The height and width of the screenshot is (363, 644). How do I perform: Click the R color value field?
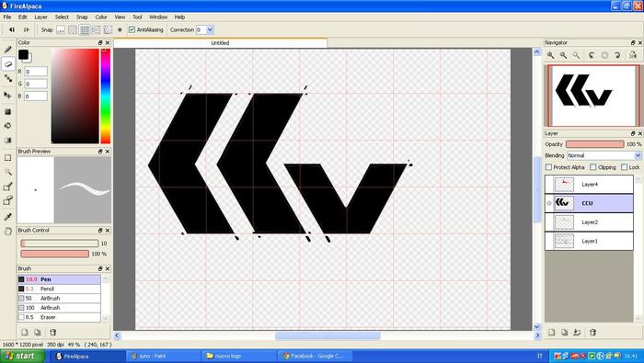(36, 72)
